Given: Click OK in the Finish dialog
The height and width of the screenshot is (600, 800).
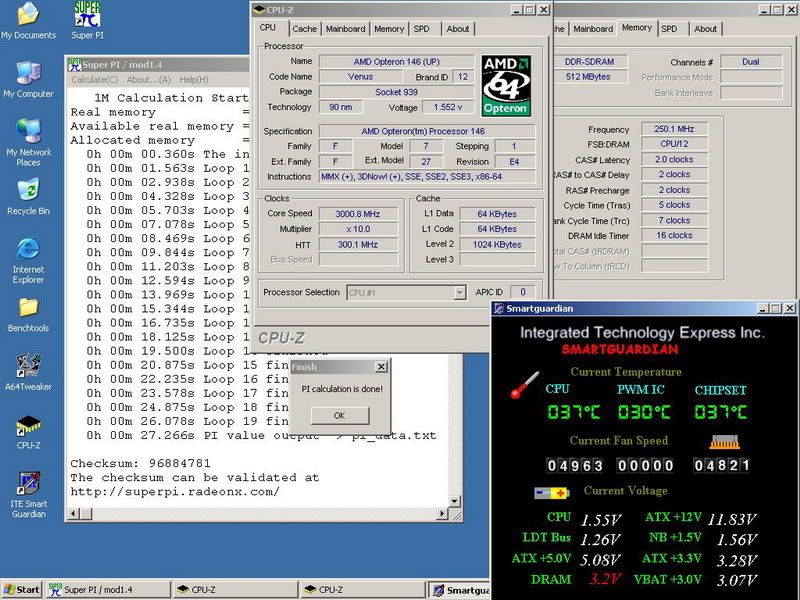Looking at the screenshot, I should tap(339, 415).
